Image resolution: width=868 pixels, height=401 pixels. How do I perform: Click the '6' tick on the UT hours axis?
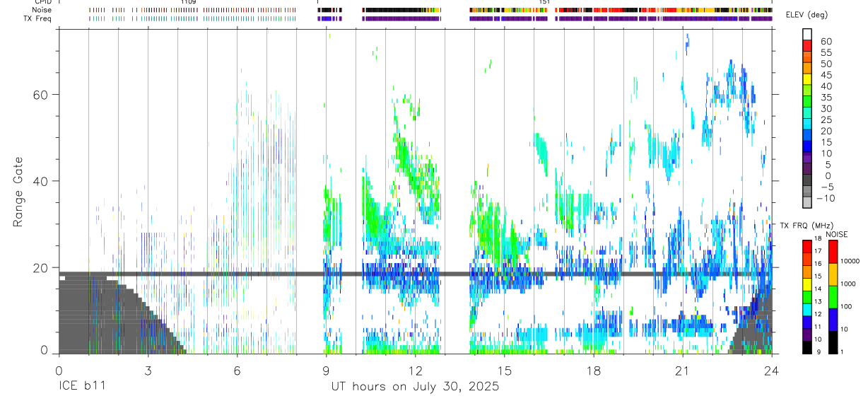coord(237,370)
